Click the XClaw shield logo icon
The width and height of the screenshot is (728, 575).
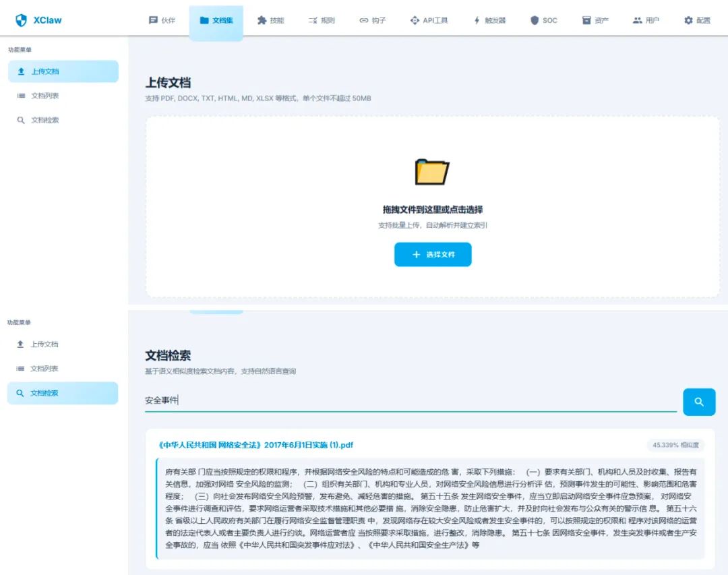point(21,20)
